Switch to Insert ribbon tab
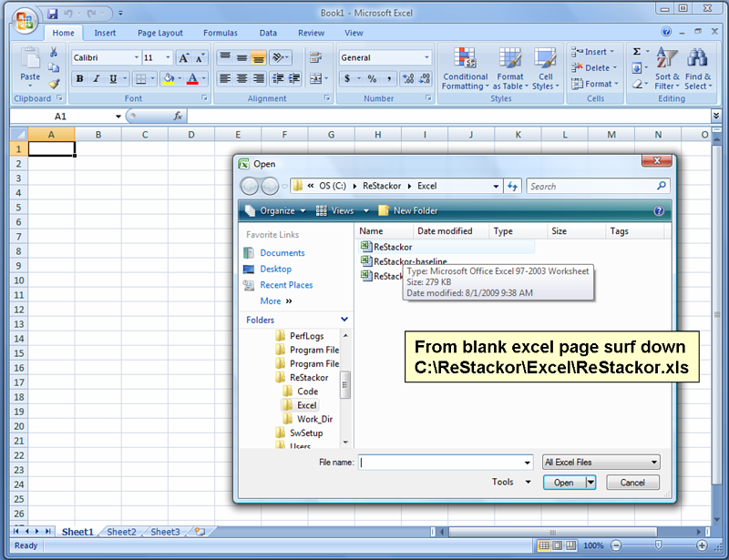This screenshot has height=560, width=729. 105,33
